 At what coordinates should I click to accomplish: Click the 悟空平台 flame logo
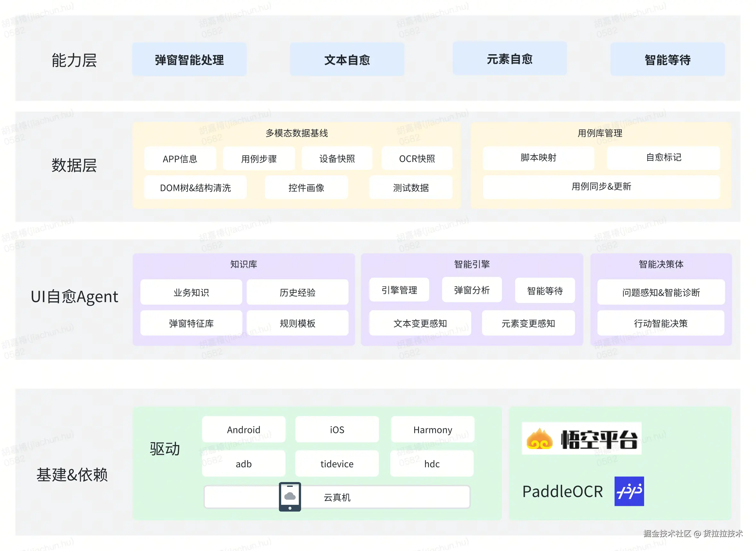(x=539, y=439)
